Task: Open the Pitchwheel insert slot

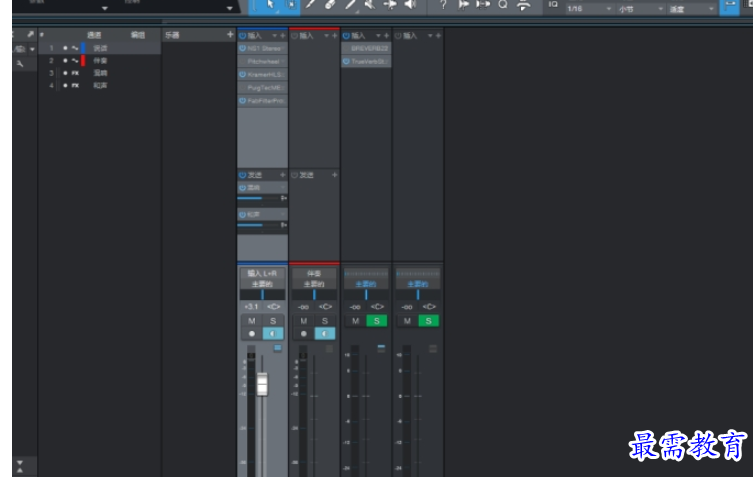Action: click(263, 61)
